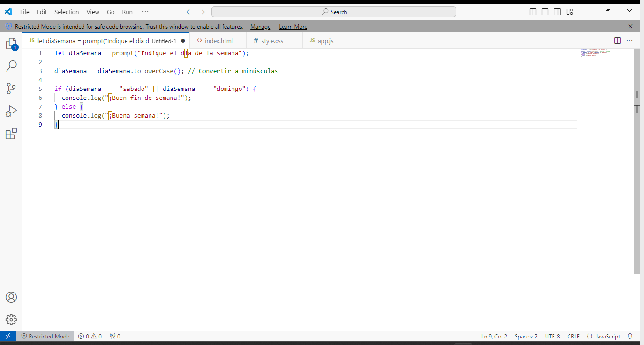Open the Manage gear icon
Viewport: 644px width, 345px height.
click(x=11, y=320)
